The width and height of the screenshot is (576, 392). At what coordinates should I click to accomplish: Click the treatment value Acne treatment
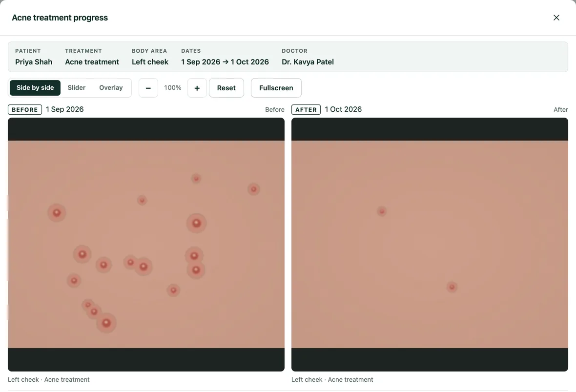coord(92,62)
